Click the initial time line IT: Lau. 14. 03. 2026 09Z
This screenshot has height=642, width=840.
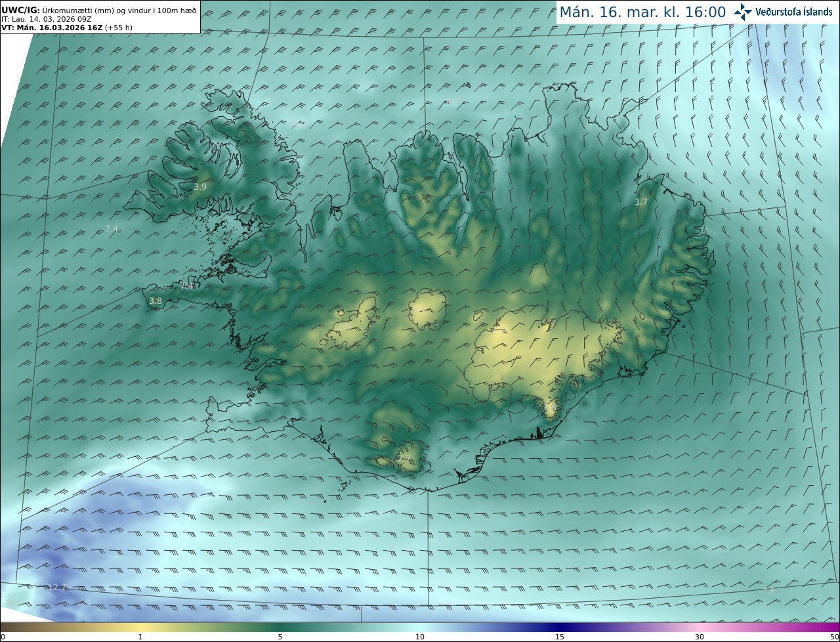pos(47,19)
